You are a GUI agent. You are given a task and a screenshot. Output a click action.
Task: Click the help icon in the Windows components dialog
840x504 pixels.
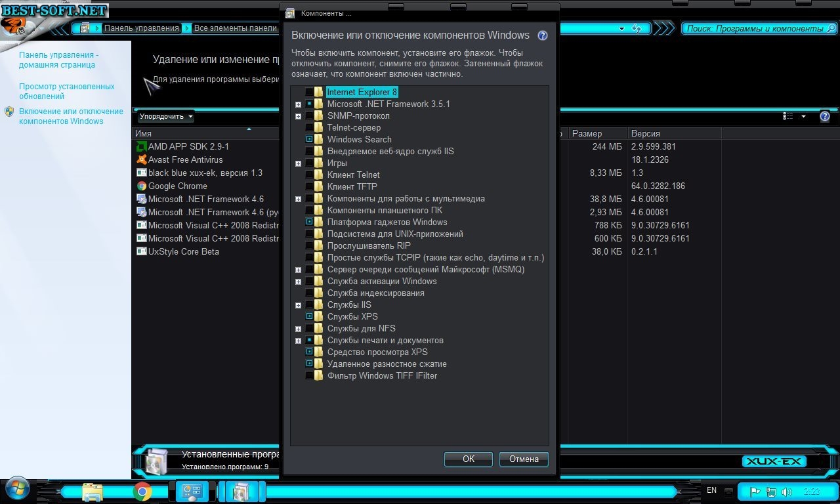click(543, 35)
